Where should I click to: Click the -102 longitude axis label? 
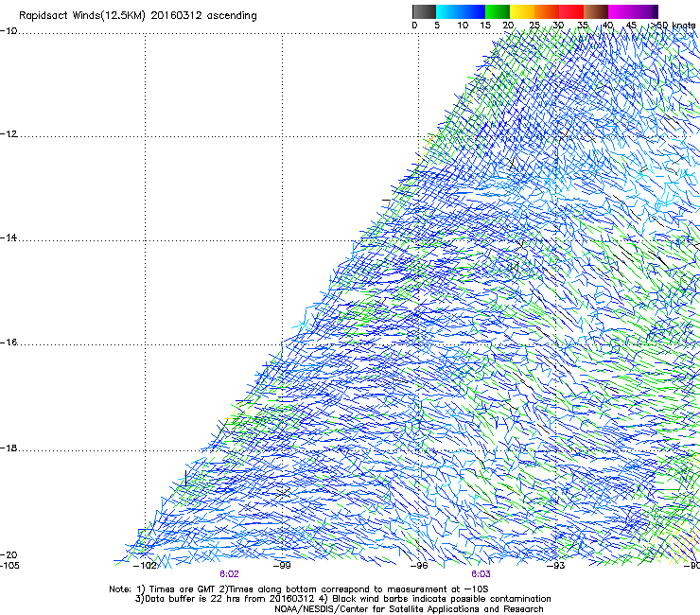pyautogui.click(x=145, y=566)
